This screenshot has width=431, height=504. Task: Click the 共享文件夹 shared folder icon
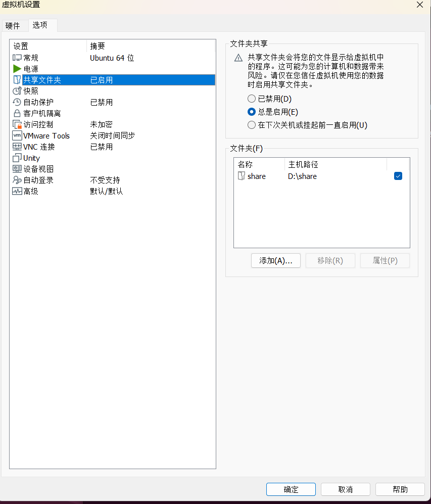tap(17, 80)
